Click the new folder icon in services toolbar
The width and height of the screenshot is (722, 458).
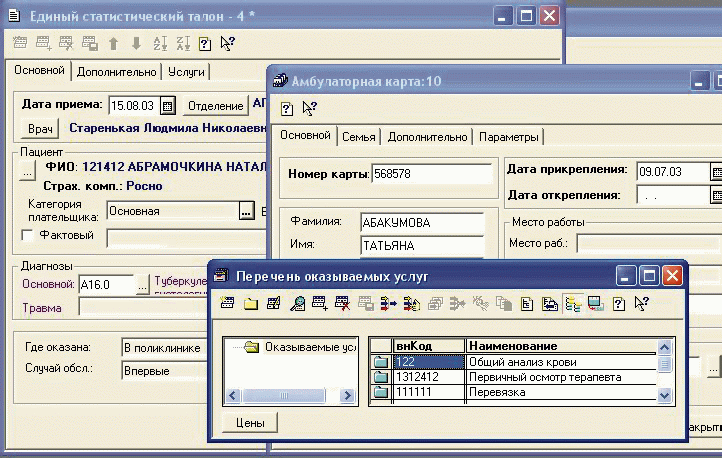coord(250,303)
